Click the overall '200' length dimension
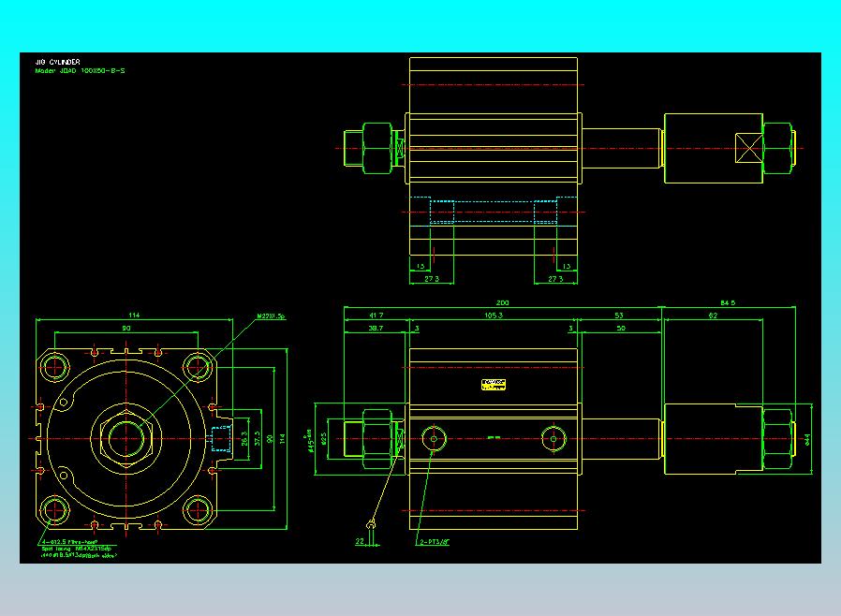The height and width of the screenshot is (616, 841). (502, 303)
